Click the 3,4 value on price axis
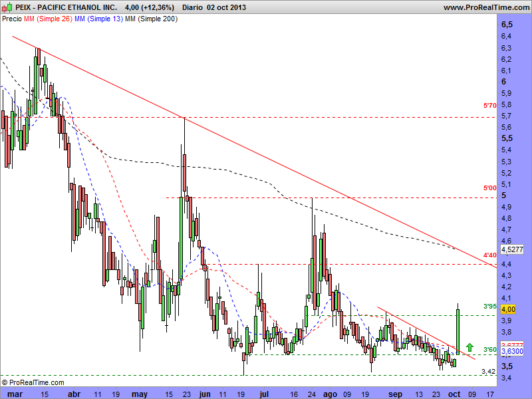The height and width of the screenshot is (399, 532). pyautogui.click(x=506, y=378)
